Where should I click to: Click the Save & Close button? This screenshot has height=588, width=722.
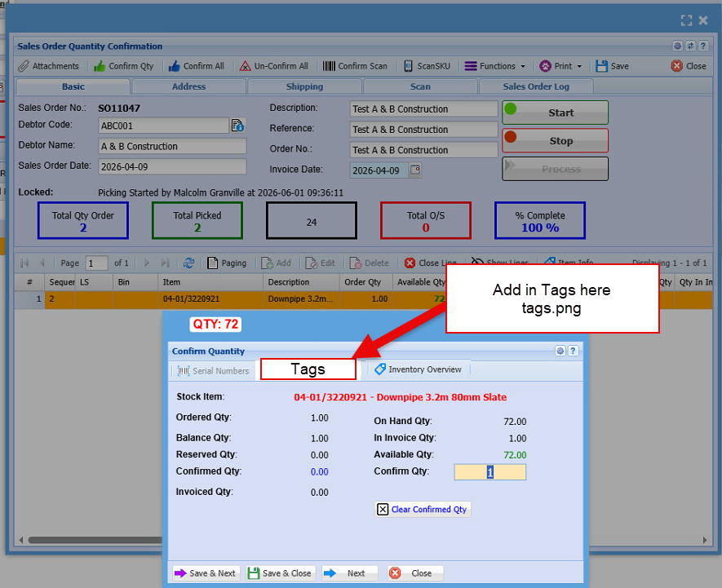click(280, 573)
